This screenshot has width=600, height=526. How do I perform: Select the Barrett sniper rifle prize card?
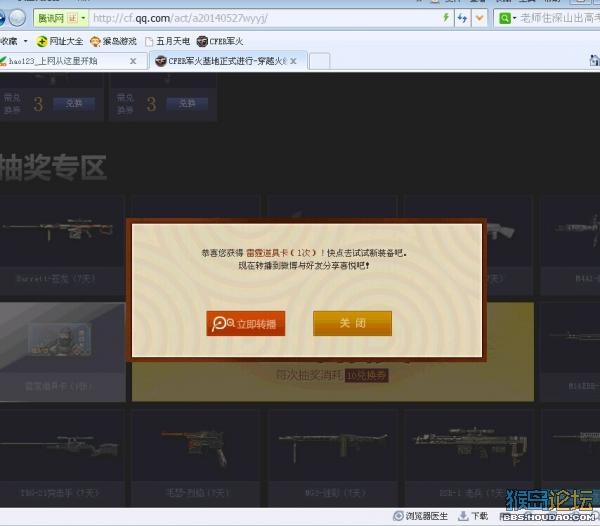62,246
